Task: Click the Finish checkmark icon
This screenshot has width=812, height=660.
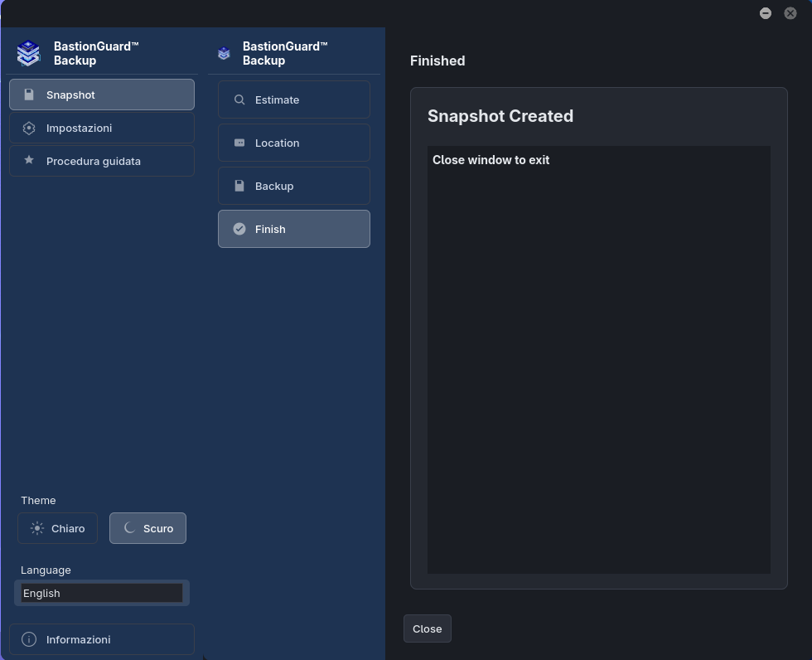Action: [x=239, y=229]
